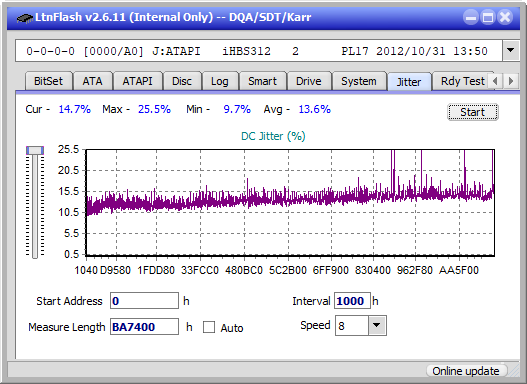Viewport: 527px width, 384px height.
Task: Click the 830400 axis label
Action: click(373, 270)
